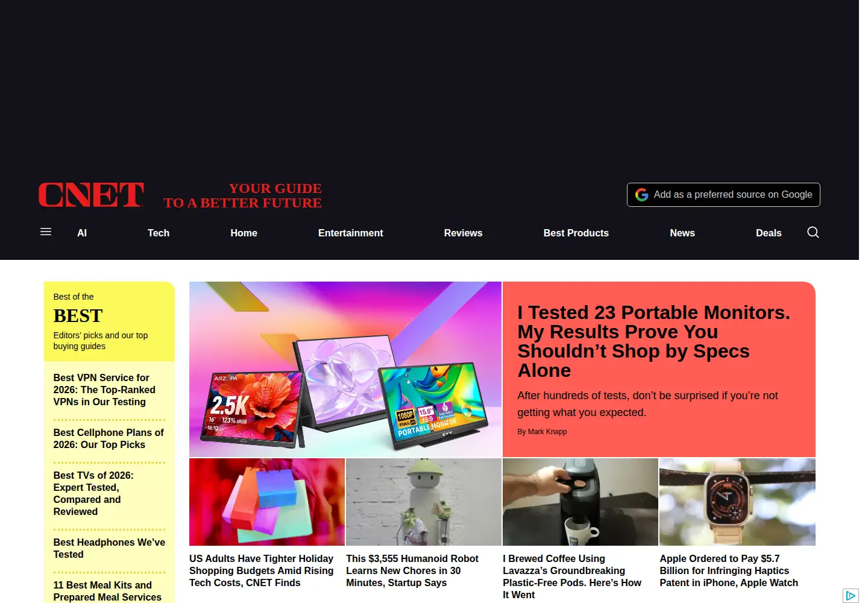Open Apple Ordered to Pay $5.7 Billion article
This screenshot has width=868, height=603.
(729, 570)
